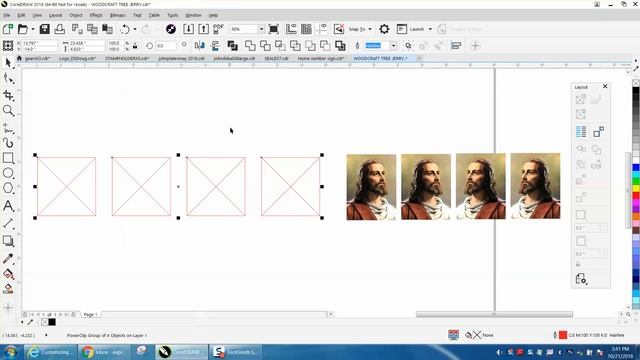Screen dimensions: 640x360
Task: Switch to STAMPHOLDER03.cdr document tab
Action: pyautogui.click(x=127, y=58)
